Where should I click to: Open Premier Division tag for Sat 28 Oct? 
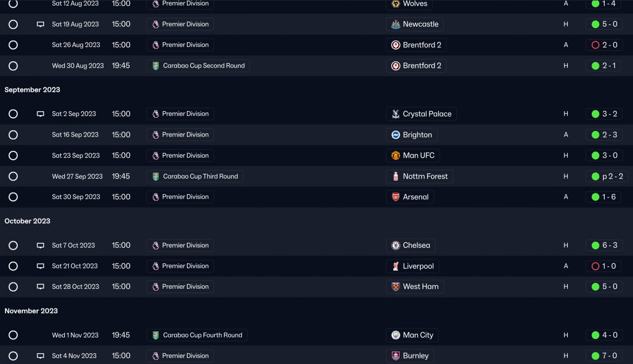point(180,287)
